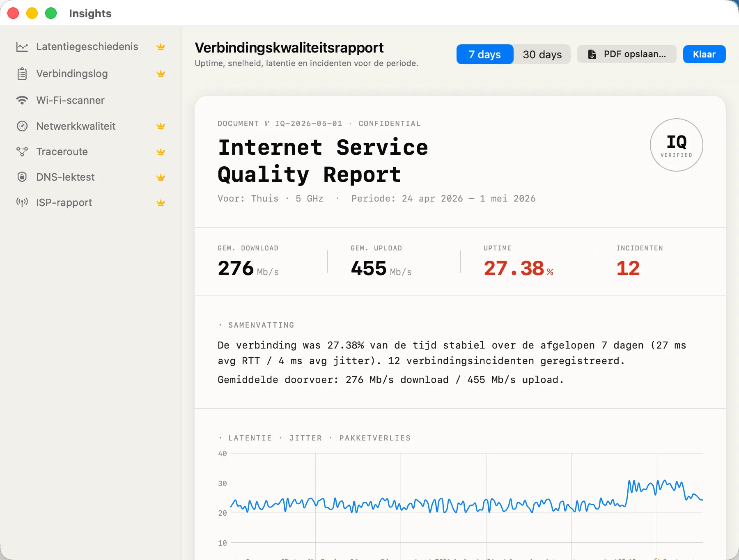
Task: Open Netwerkkwaliteit in sidebar
Action: 90,126
